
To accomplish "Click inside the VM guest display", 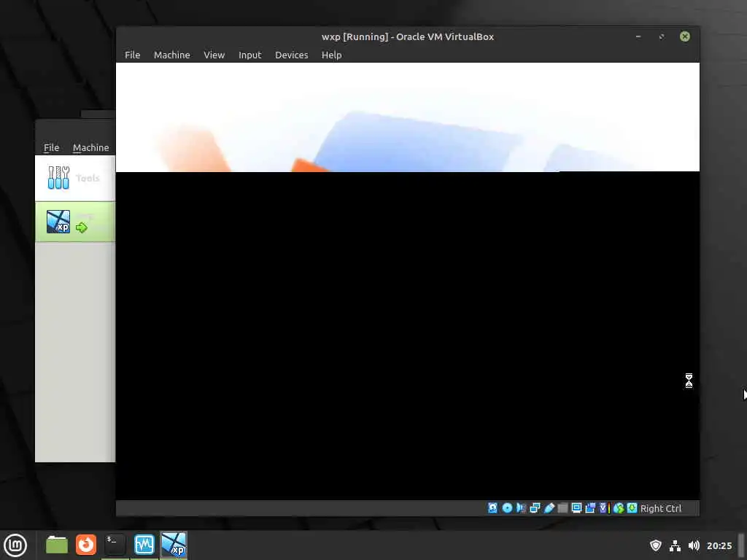I will [408, 281].
